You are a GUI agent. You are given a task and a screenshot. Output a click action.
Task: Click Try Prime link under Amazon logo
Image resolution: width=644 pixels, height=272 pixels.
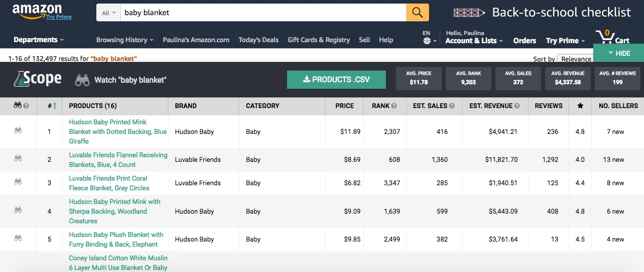59,17
